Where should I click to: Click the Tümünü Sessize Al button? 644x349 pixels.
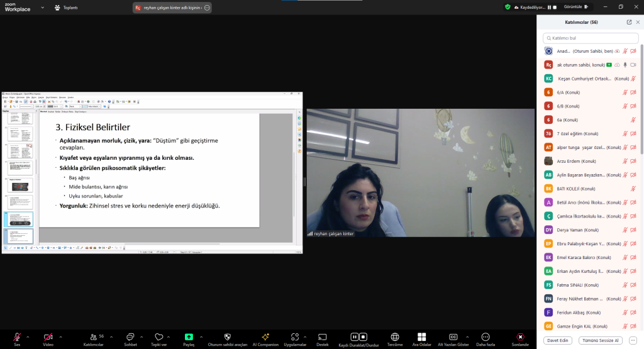(x=601, y=340)
